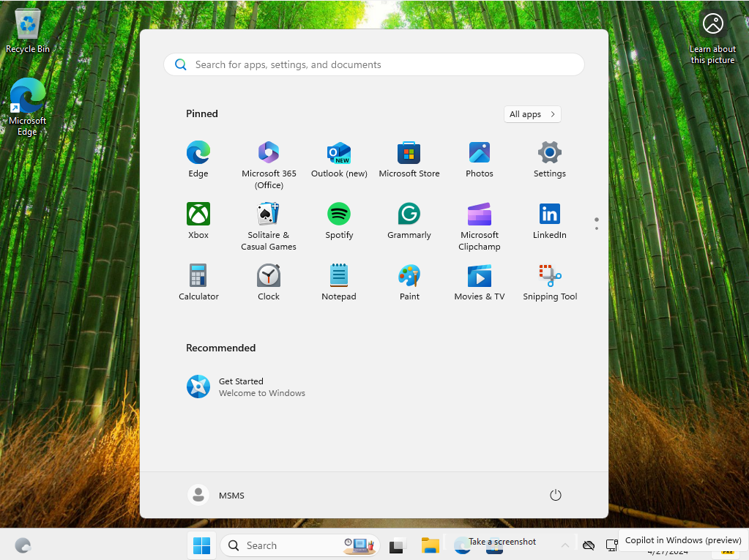This screenshot has width=749, height=560.
Task: Show hidden system tray icons chevron
Action: click(564, 545)
